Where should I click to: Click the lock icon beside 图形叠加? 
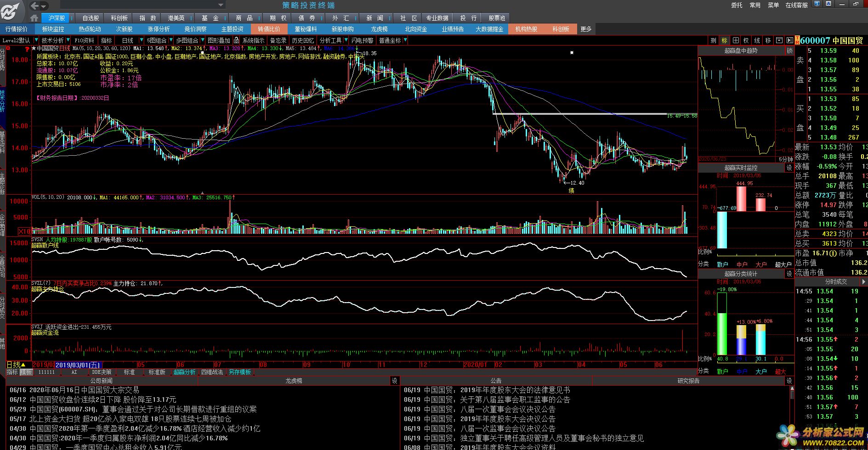[236, 40]
